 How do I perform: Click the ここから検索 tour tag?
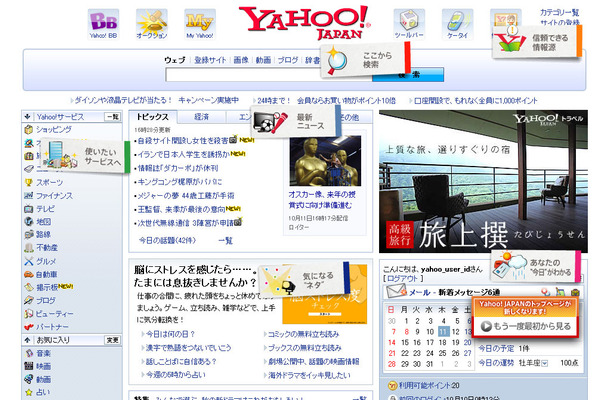(366, 60)
